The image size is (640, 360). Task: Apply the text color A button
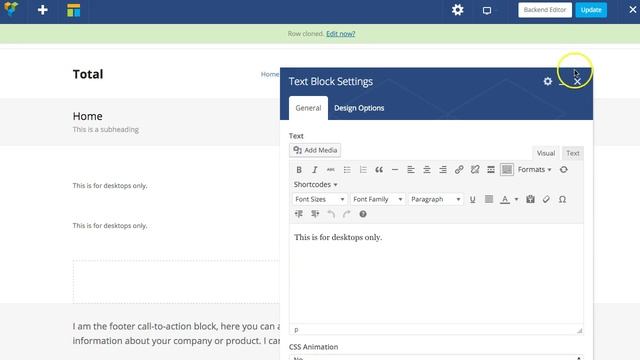point(505,200)
